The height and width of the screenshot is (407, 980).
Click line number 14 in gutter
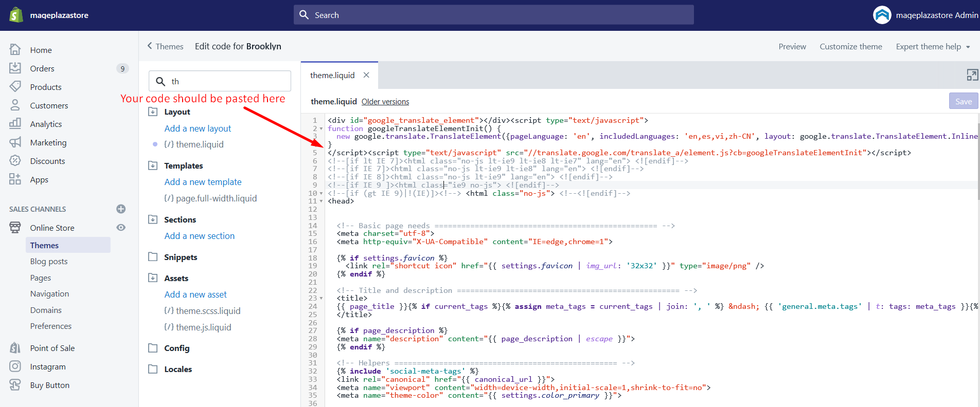coord(313,226)
